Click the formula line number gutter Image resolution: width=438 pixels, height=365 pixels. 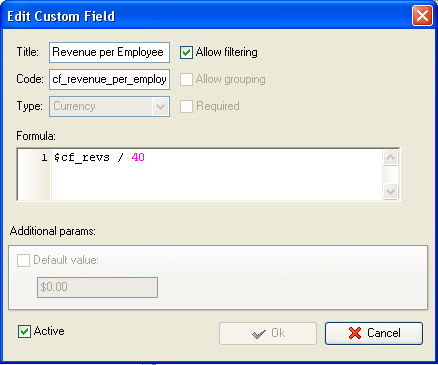coord(34,174)
